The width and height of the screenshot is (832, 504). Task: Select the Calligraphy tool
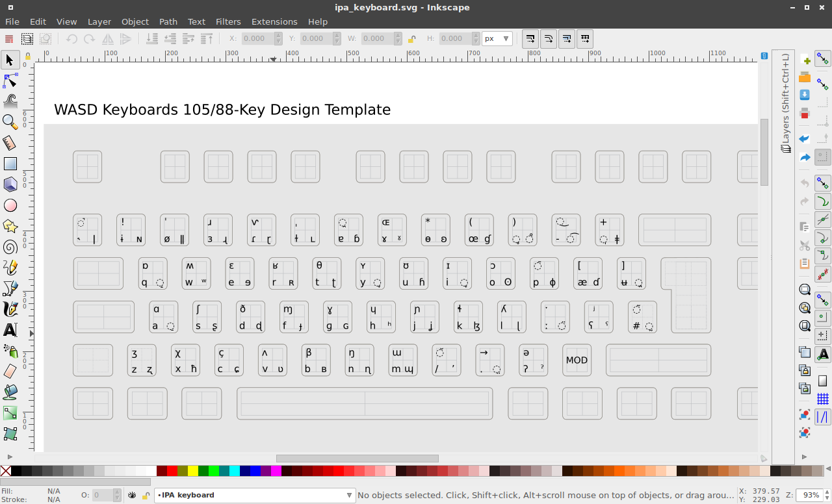click(10, 309)
